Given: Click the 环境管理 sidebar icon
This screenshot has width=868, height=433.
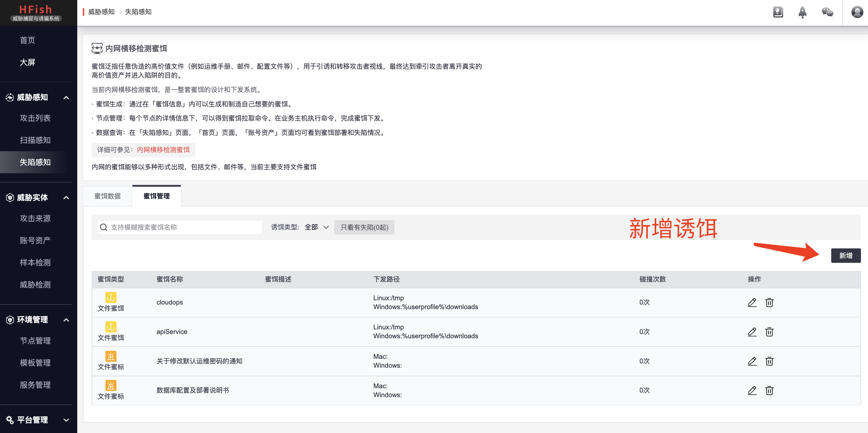Looking at the screenshot, I should pyautogui.click(x=10, y=320).
